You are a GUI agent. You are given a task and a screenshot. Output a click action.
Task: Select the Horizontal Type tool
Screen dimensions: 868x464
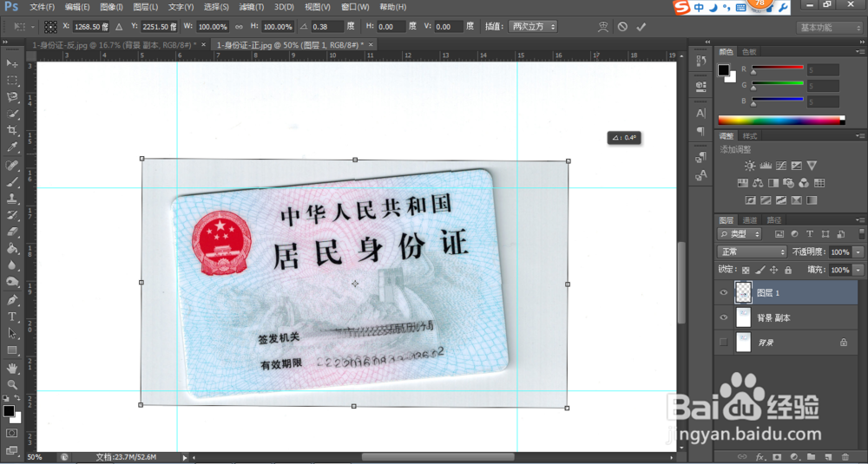[x=12, y=317]
